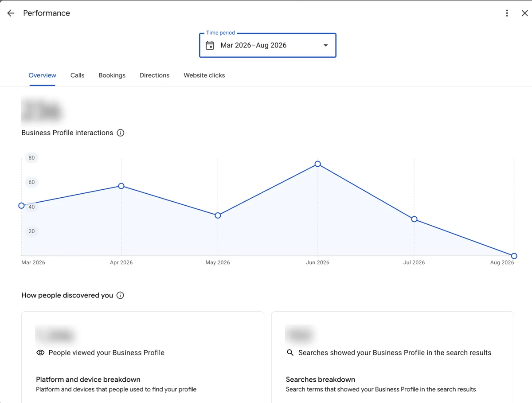Viewport: 532px width, 403px height.
Task: Switch to the Website clicks tab
Action: (x=204, y=75)
